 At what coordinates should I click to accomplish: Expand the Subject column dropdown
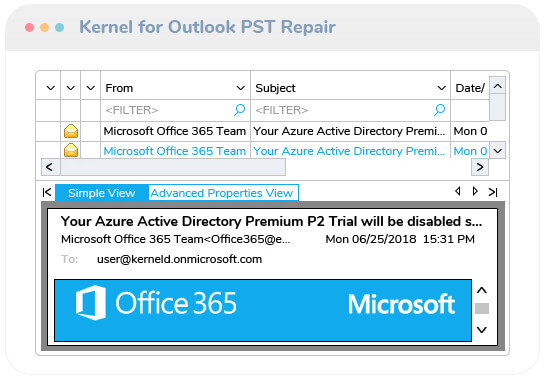point(441,88)
